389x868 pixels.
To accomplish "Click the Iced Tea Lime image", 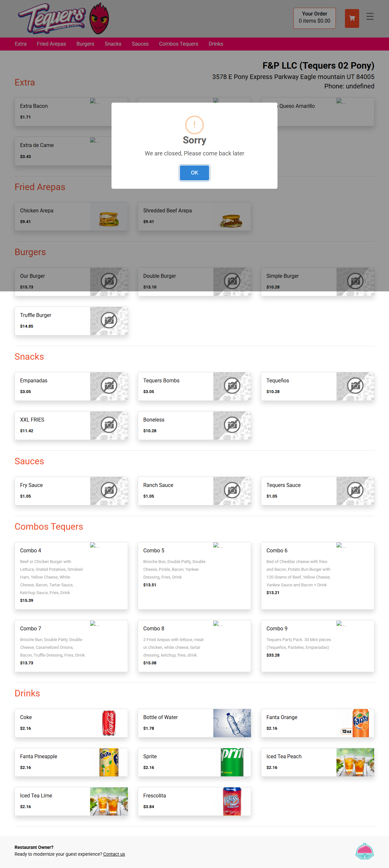I will [x=109, y=801].
